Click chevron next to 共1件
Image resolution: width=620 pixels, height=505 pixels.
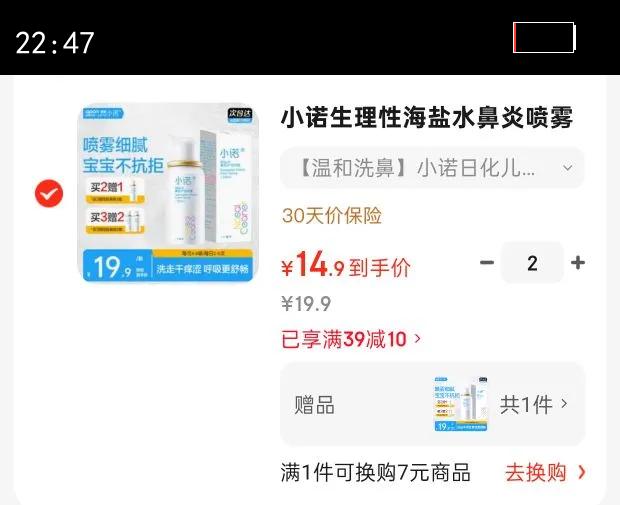[564, 404]
